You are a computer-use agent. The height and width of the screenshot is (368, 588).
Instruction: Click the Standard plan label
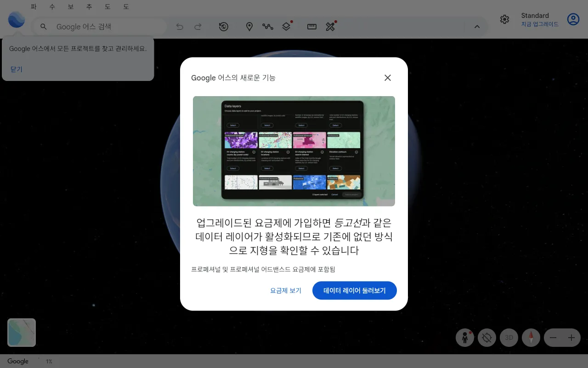point(535,16)
